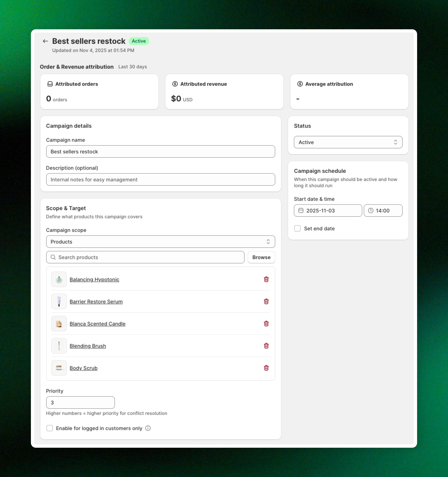Remove Barrier Restore Serum with its trash icon

266,301
